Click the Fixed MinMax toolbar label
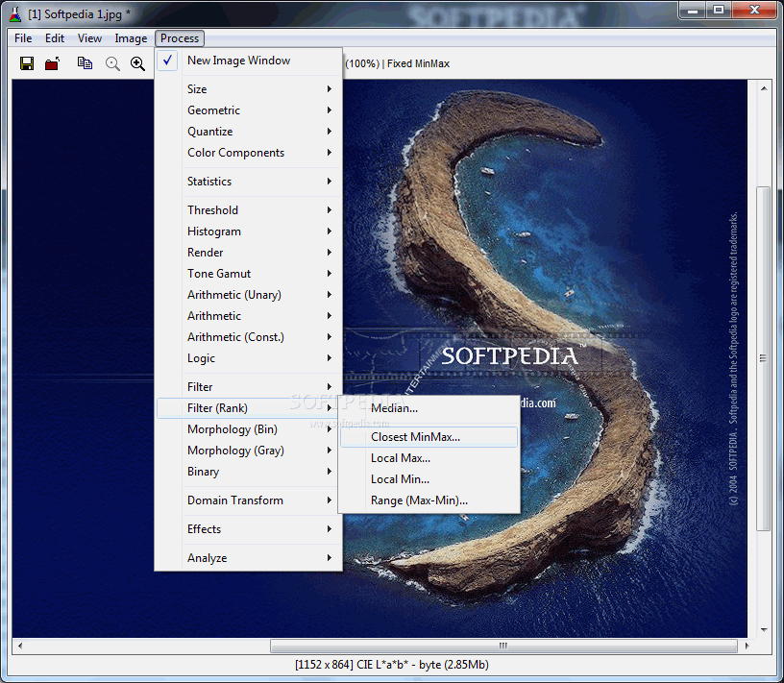 click(418, 64)
